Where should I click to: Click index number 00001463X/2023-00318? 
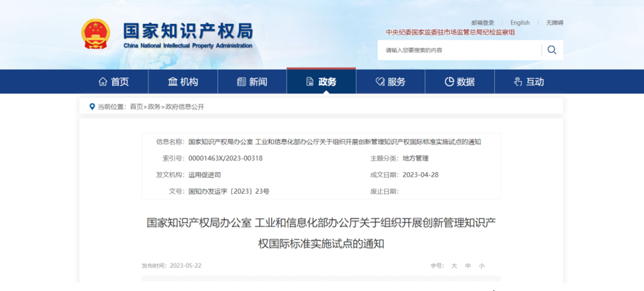click(x=225, y=158)
